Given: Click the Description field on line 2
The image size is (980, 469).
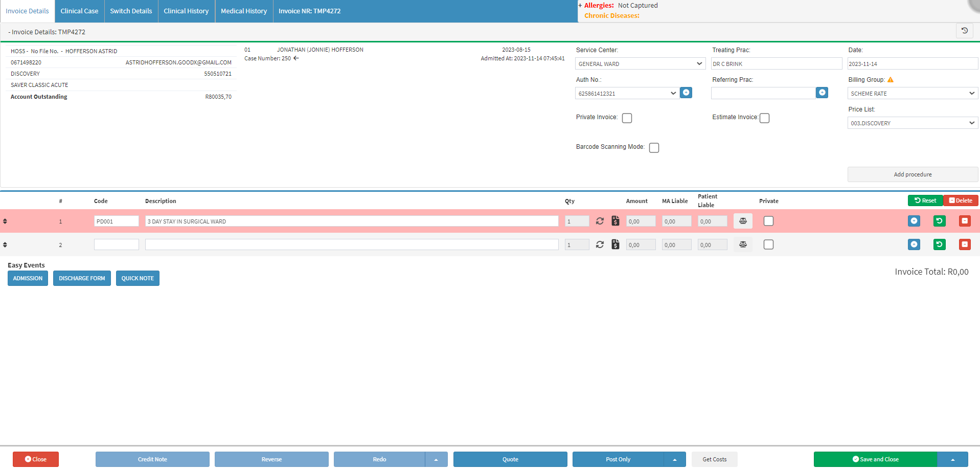Looking at the screenshot, I should point(352,244).
